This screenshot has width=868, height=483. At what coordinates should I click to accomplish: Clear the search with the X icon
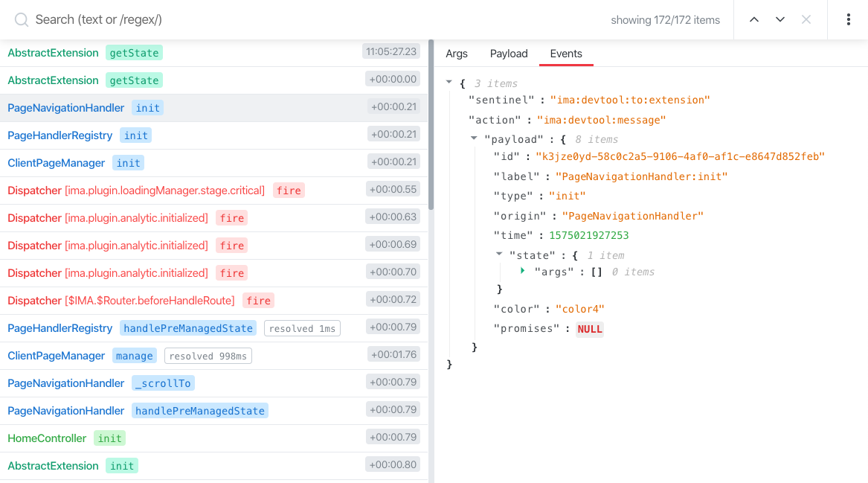click(806, 20)
